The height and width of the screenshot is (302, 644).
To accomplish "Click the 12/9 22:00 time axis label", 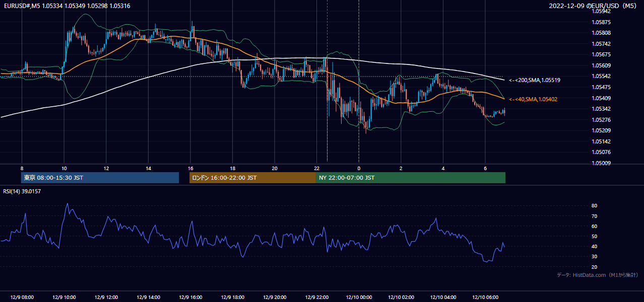I will click(x=316, y=297).
